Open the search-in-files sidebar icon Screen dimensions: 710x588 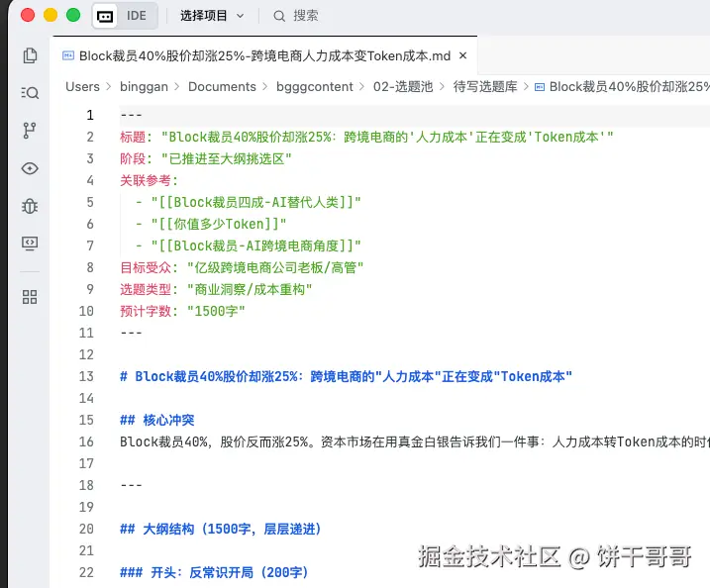click(x=30, y=93)
